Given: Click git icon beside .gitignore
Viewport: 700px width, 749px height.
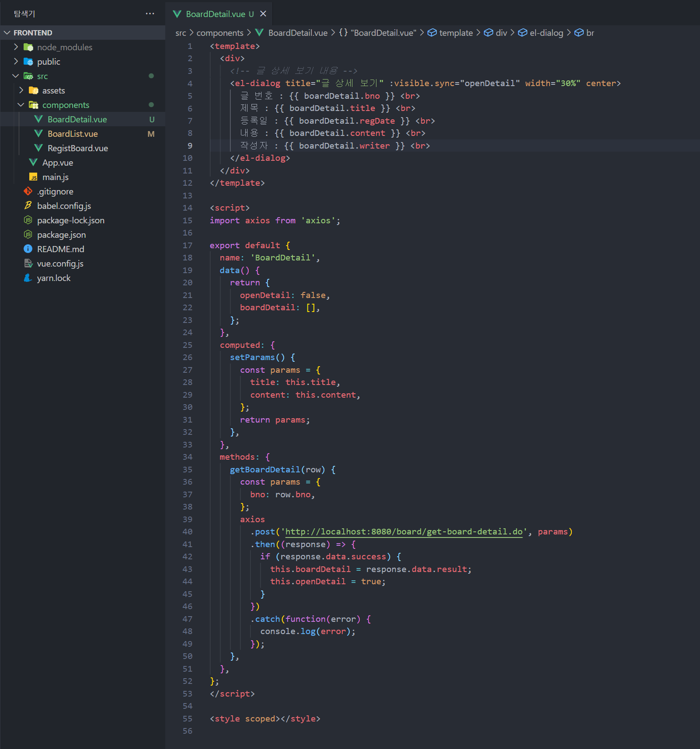Looking at the screenshot, I should [x=28, y=191].
